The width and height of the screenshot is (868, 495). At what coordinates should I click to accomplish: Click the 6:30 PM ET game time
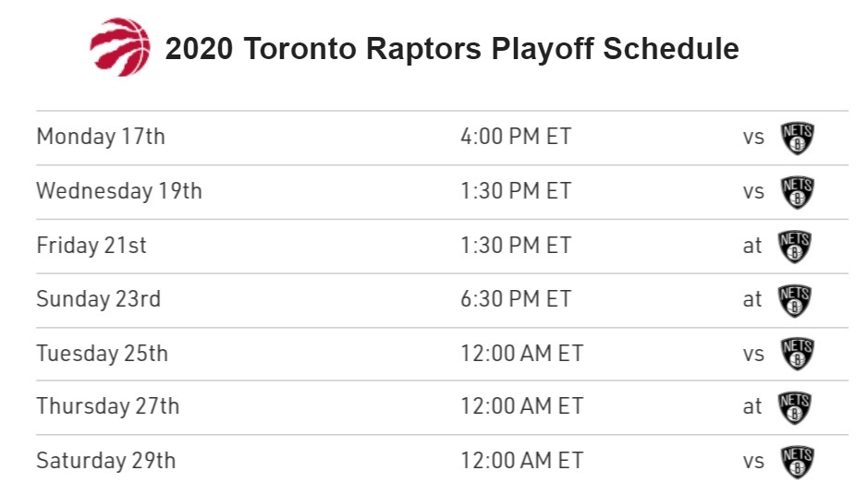[516, 299]
